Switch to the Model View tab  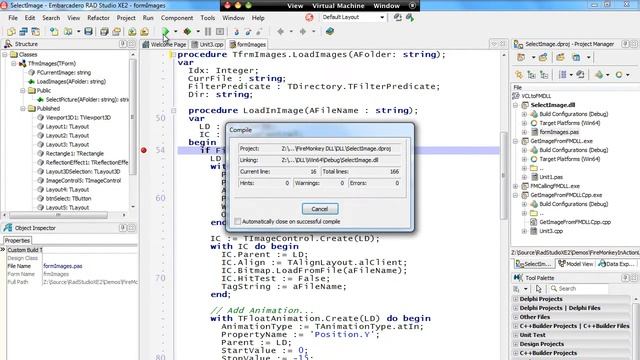pos(576,264)
